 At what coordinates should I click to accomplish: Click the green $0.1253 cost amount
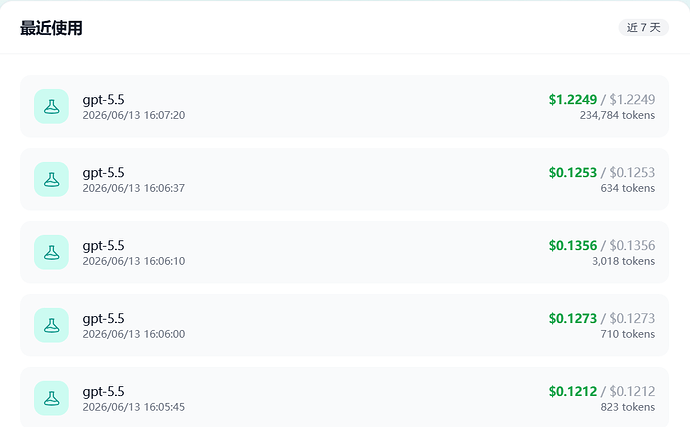[x=573, y=173]
